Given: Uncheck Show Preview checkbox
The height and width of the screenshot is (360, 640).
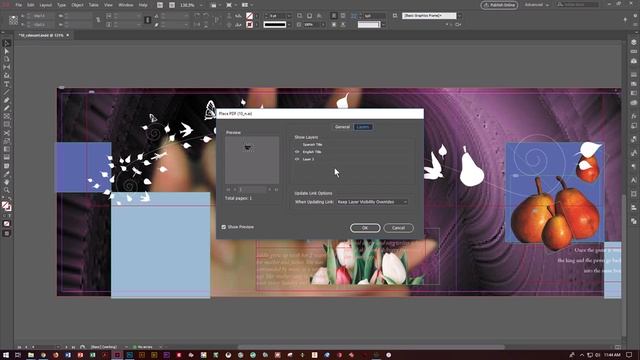Looking at the screenshot, I should 224,227.
